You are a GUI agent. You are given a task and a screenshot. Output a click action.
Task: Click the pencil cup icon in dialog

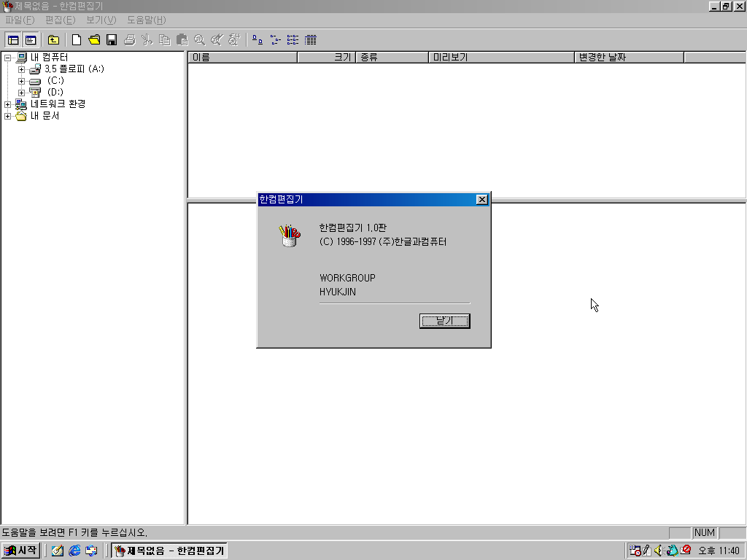click(x=289, y=236)
